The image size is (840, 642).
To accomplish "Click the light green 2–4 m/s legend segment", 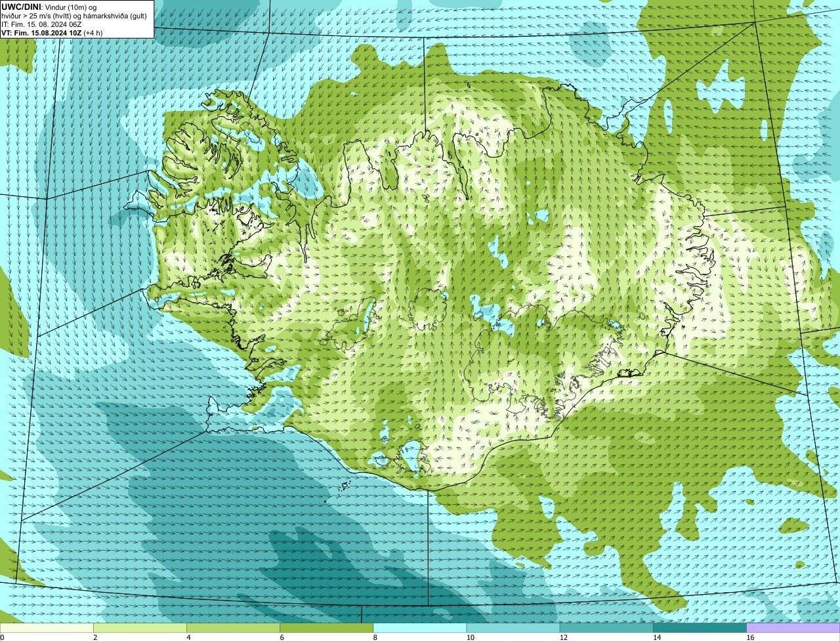I will (x=140, y=628).
